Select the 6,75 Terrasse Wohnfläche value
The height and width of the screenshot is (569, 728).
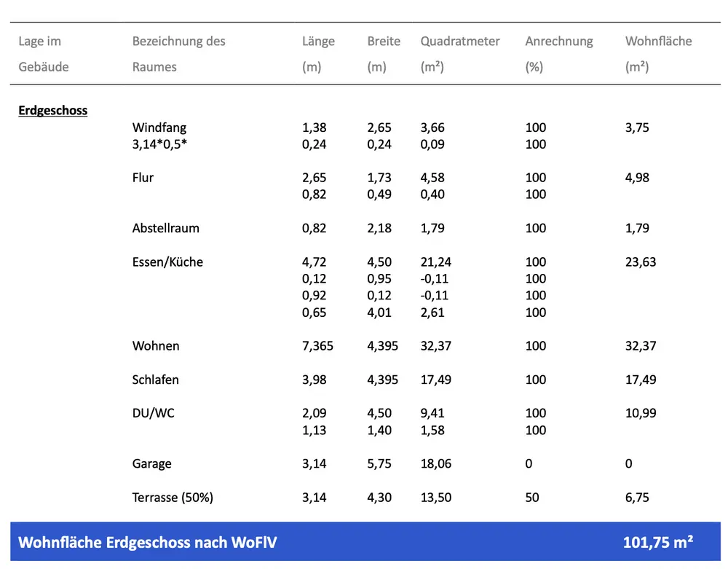[637, 498]
